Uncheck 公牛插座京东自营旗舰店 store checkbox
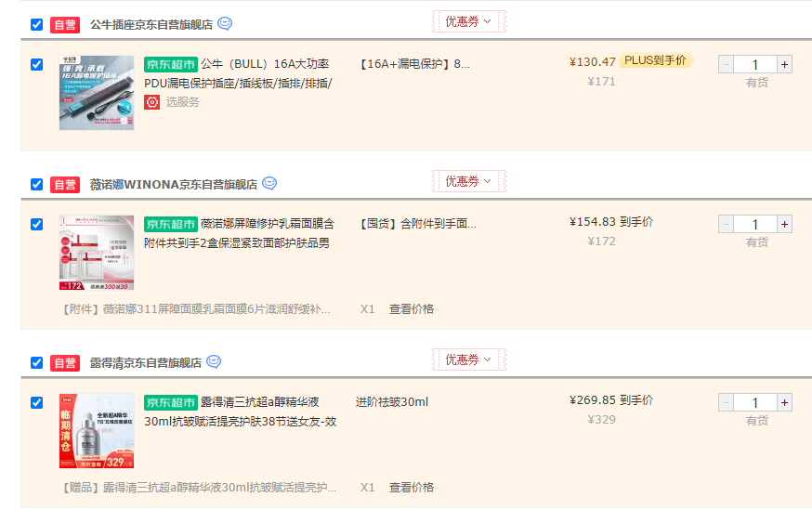The image size is (812, 510). pyautogui.click(x=37, y=24)
